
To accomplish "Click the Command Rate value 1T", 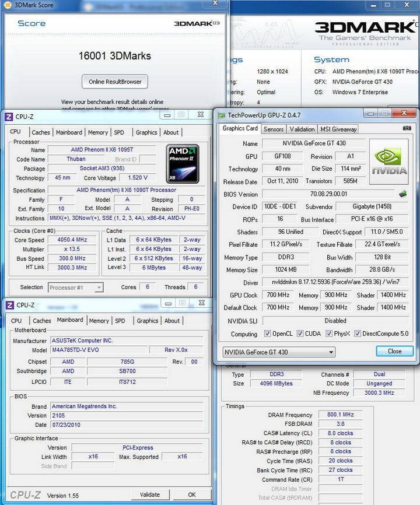I will tap(341, 479).
